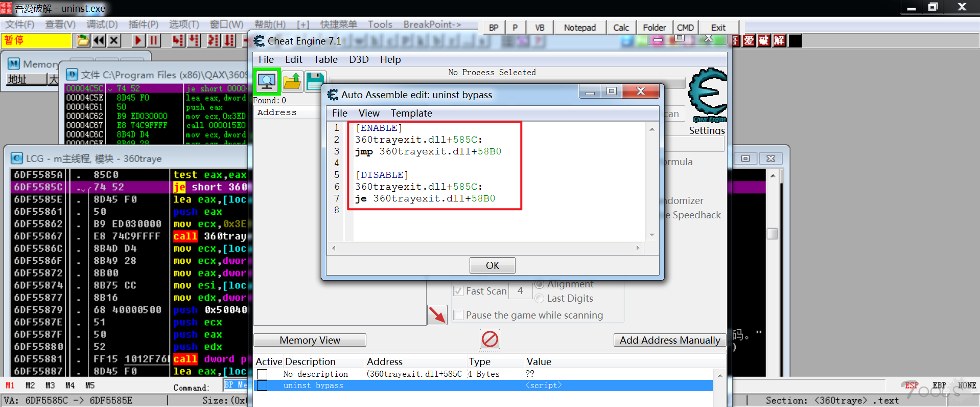Select disassembly row 6DF55867 call

pos(130,236)
